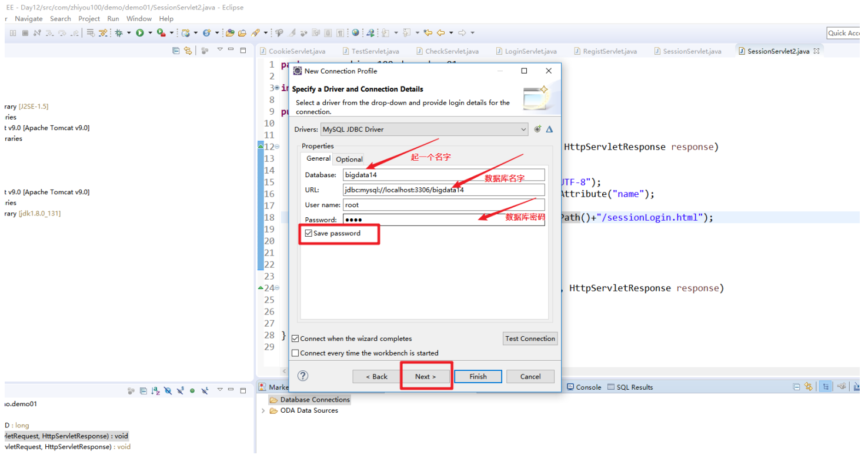Screen dimensions: 868x458
Task: Click Collapse All icon in Data Source Explorer
Action: tap(796, 387)
